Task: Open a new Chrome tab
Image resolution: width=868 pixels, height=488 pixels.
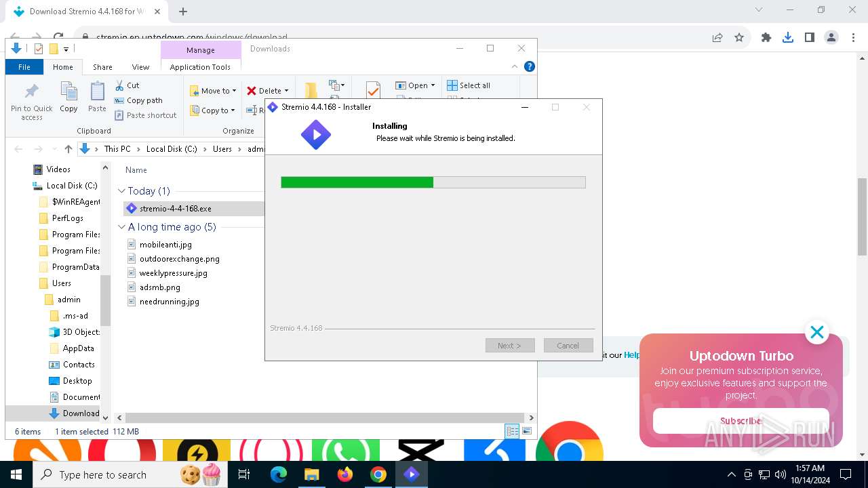Action: (x=183, y=12)
